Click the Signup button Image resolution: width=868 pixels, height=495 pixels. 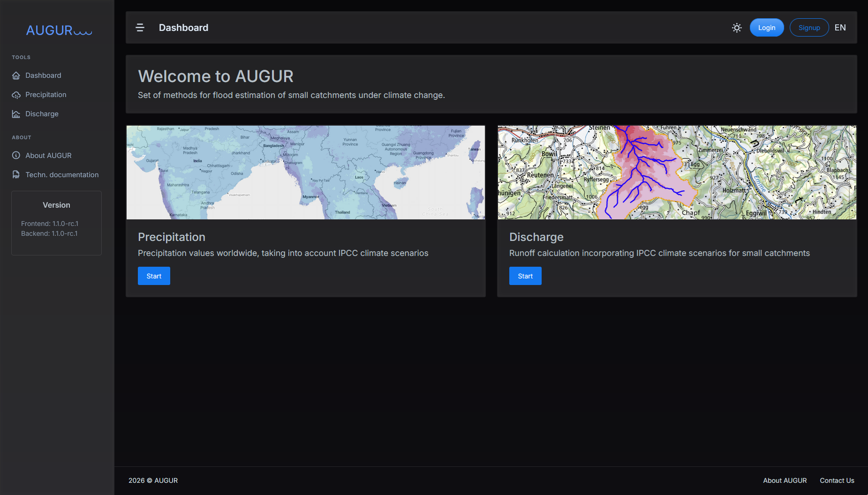pyautogui.click(x=809, y=28)
